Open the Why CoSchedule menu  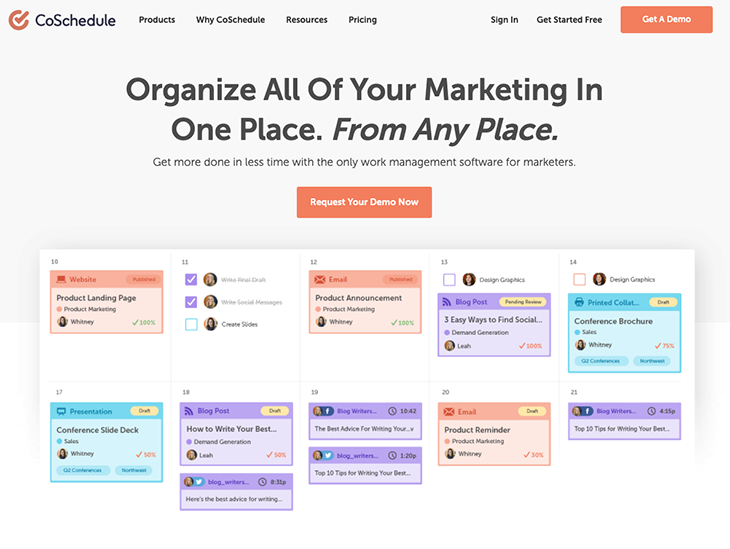[x=230, y=20]
